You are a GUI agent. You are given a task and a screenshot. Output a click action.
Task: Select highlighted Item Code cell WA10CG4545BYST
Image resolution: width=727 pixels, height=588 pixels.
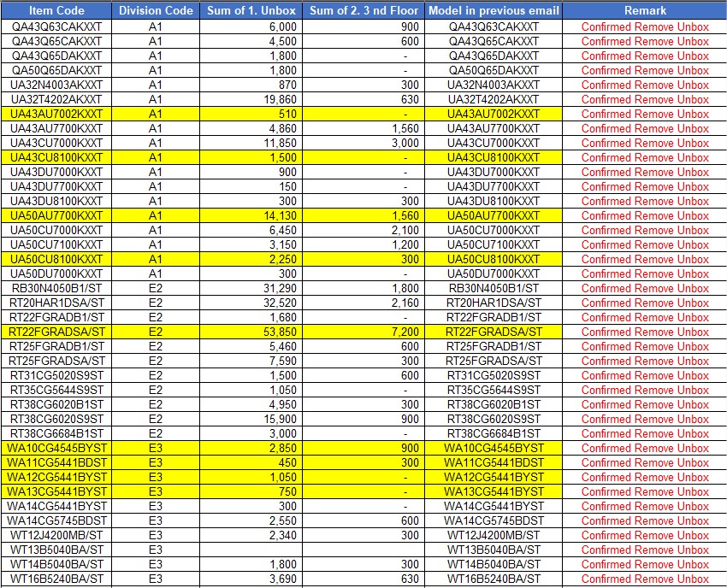[56, 448]
